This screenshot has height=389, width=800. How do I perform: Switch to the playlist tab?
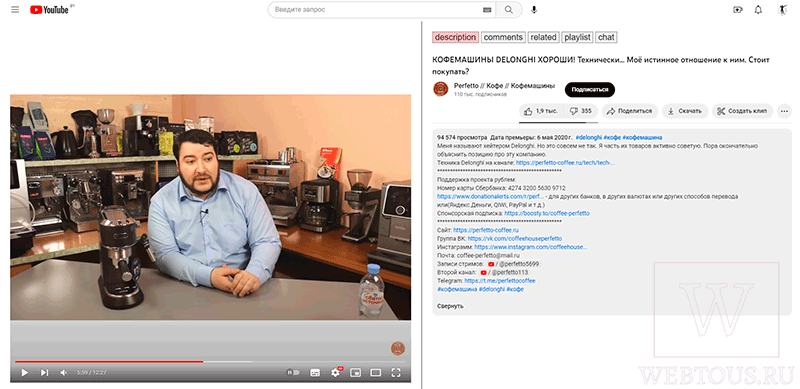tap(577, 37)
